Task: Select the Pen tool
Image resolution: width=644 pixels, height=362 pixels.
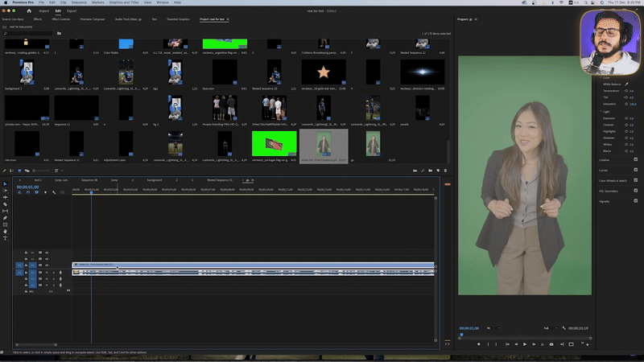Action: click(6, 218)
